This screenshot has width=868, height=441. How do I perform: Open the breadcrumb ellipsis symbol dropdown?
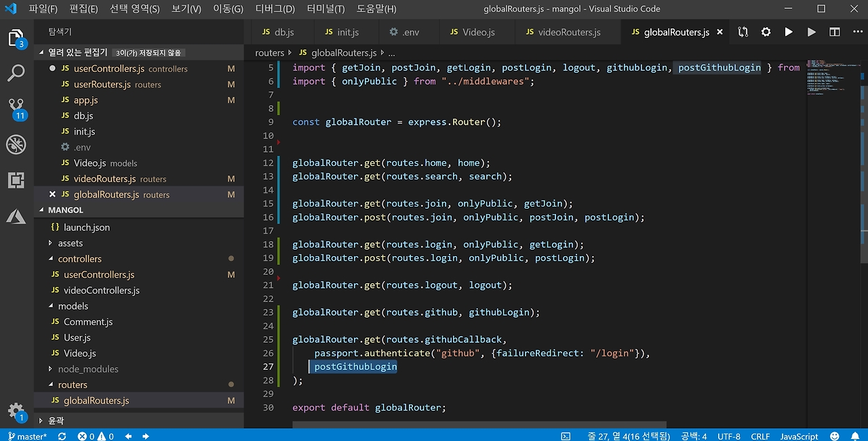[x=391, y=53]
